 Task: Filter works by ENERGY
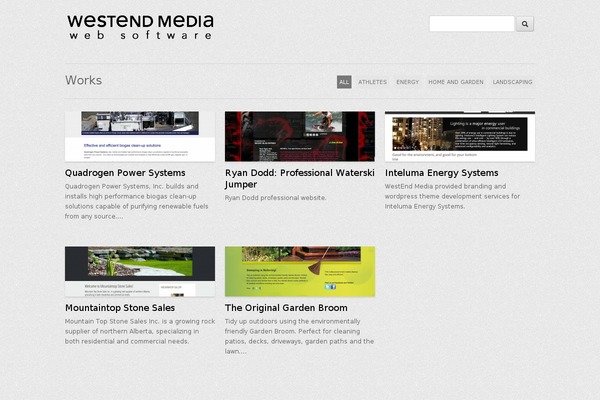click(408, 82)
